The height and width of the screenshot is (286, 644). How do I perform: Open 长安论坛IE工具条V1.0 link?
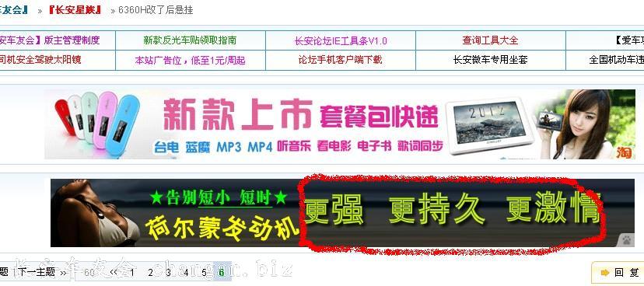[341, 40]
